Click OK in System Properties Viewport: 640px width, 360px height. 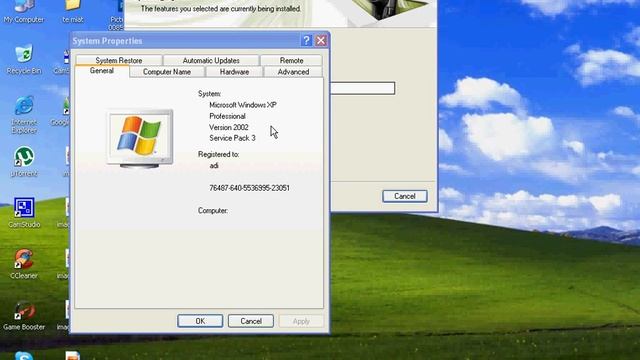(200, 321)
